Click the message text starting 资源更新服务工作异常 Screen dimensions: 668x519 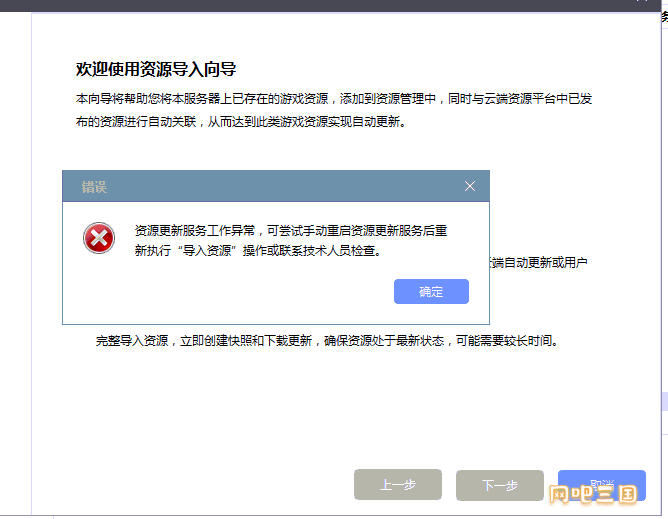291,241
